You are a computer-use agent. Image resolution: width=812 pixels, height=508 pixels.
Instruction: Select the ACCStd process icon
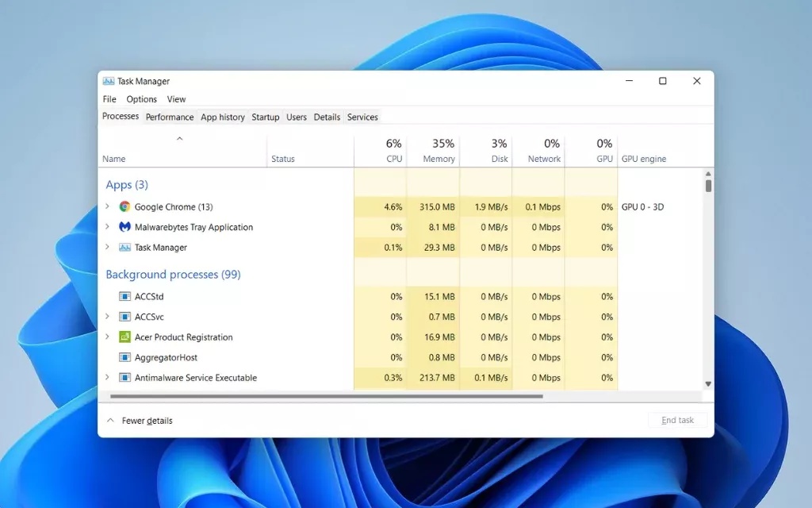coord(124,296)
